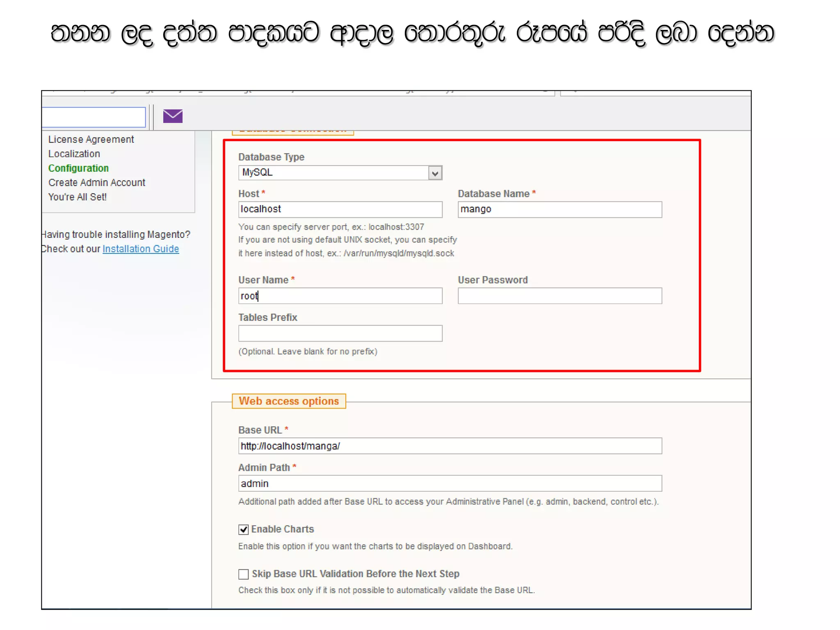Click the User Password field
Viewport: 840px width, 630px height.
click(x=559, y=296)
